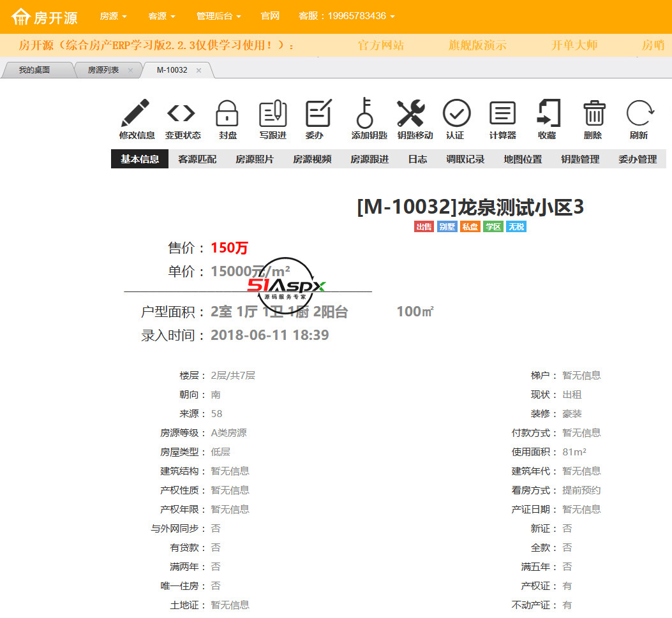
Task: Click the 添加钥匙 key icon
Action: tap(365, 114)
